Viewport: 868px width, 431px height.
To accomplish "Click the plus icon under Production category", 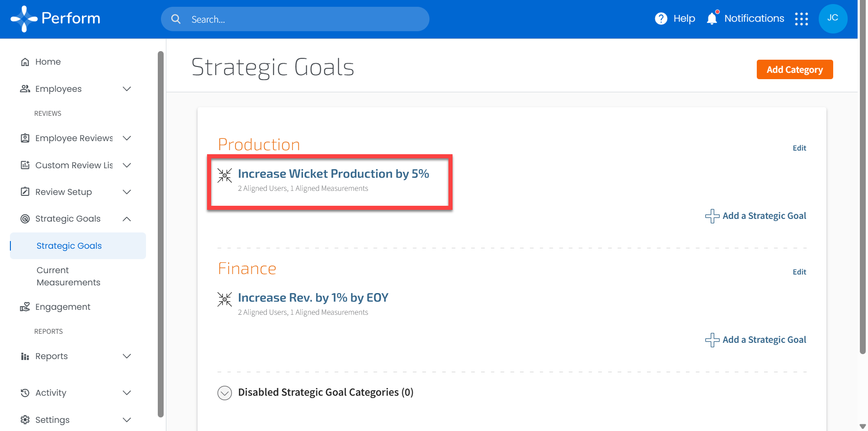I will tap(712, 216).
